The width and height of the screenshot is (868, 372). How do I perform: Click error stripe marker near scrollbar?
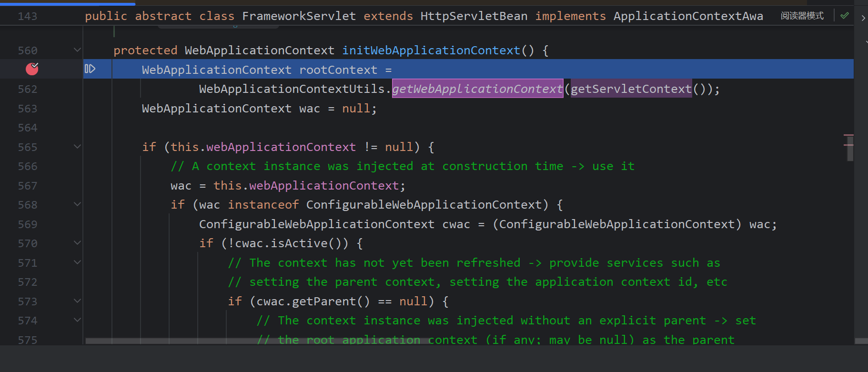click(848, 135)
